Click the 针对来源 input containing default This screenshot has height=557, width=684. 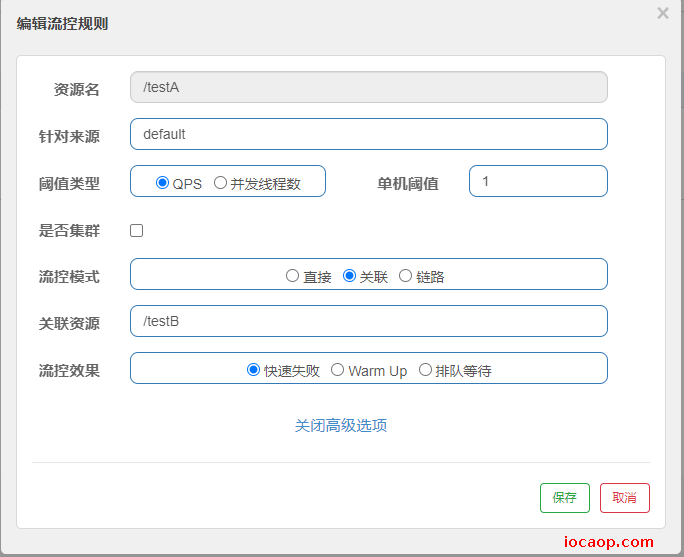369,134
